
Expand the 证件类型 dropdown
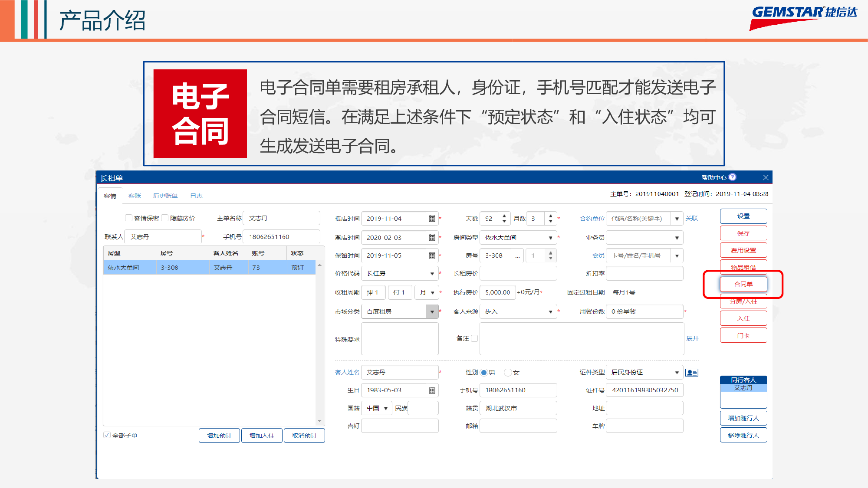point(677,373)
